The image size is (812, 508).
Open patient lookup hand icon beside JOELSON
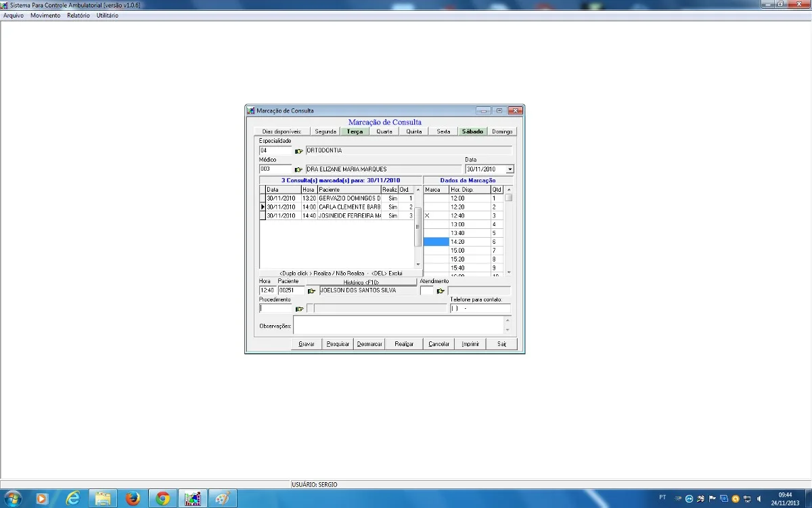(x=312, y=291)
